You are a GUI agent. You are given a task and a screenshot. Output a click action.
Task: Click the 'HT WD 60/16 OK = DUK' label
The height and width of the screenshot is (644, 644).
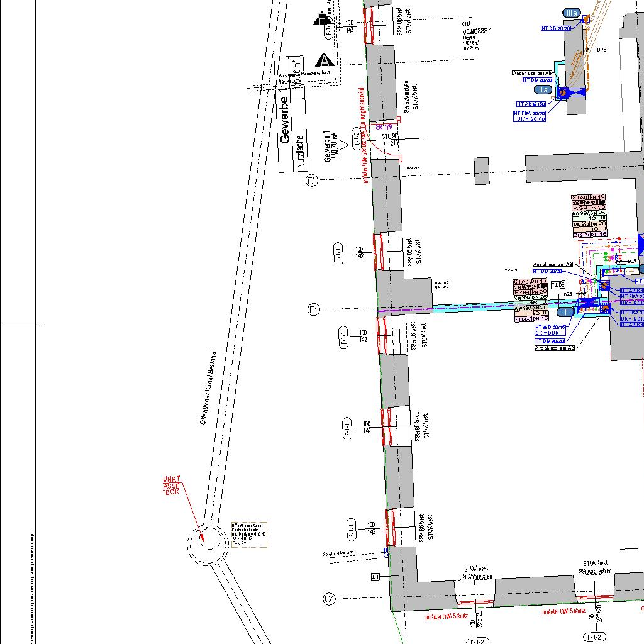[x=550, y=330]
